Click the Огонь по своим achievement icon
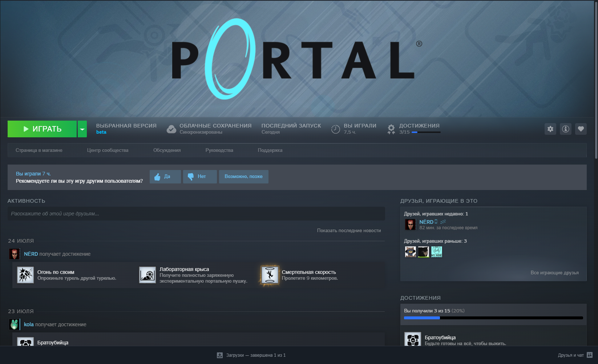This screenshot has width=598, height=364. [25, 275]
